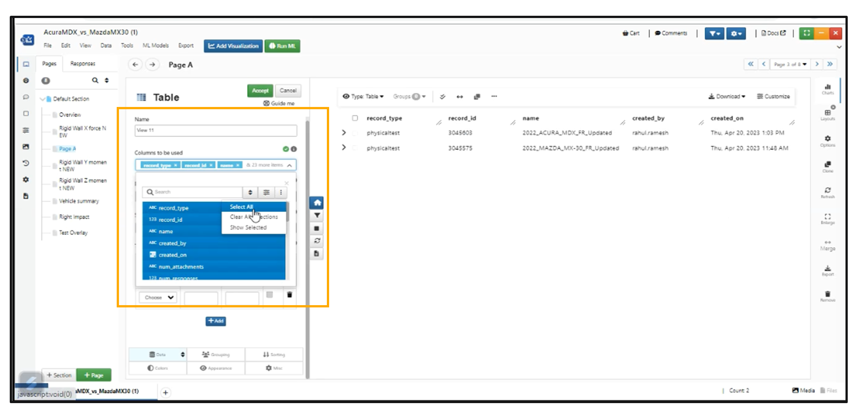Viewport: 868px width, 414px height.
Task: Expand the 2022_MAZDA_MX-30 row chevron
Action: click(344, 148)
